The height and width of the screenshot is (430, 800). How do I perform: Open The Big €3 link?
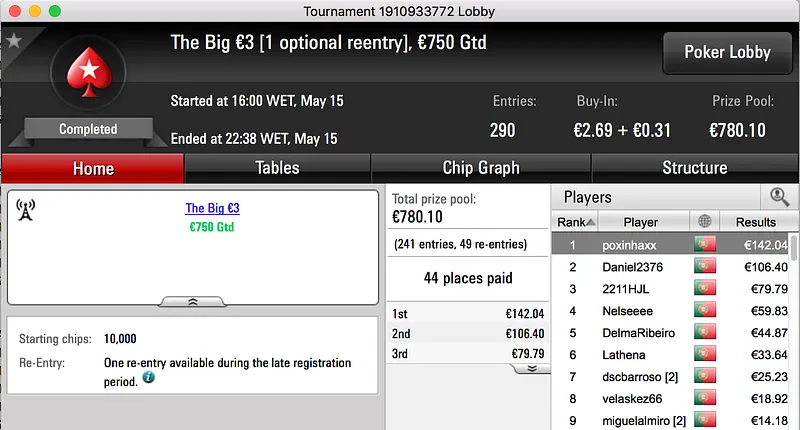212,209
